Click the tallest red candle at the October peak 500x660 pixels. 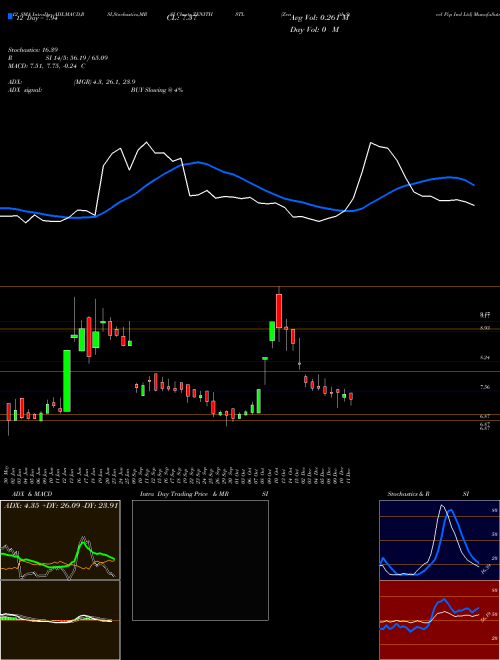tap(279, 311)
